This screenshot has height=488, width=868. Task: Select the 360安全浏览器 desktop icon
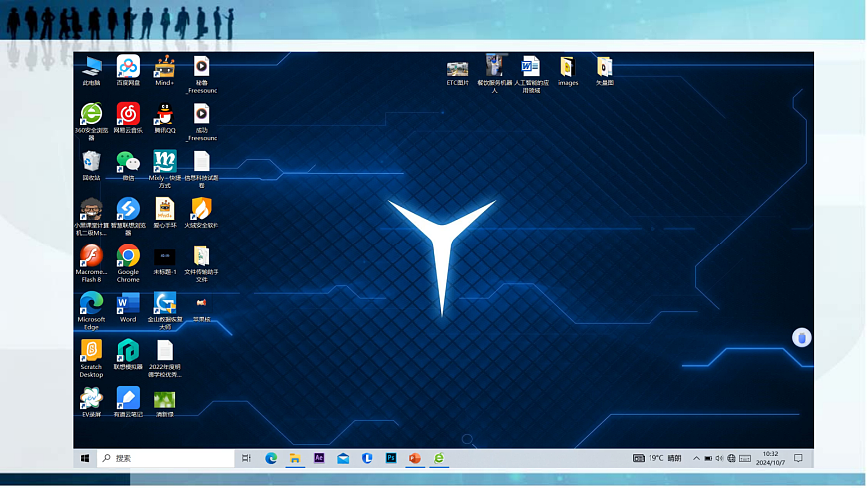coord(91,114)
